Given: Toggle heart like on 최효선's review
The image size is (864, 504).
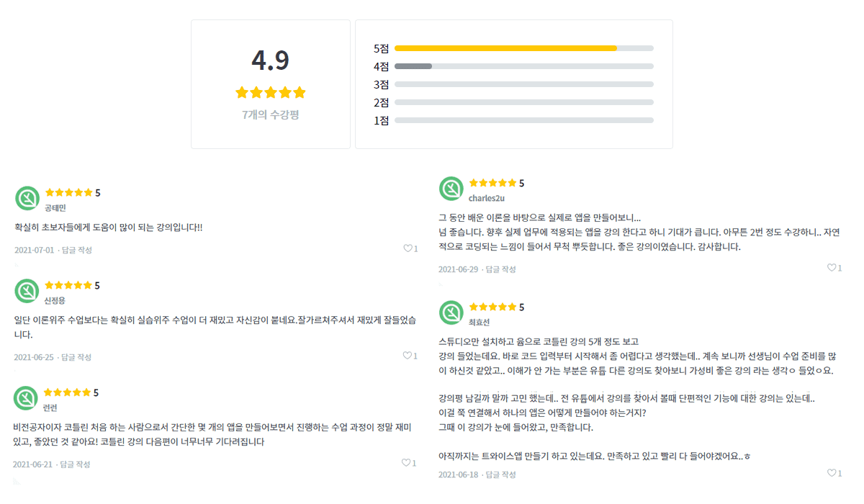Looking at the screenshot, I should pyautogui.click(x=834, y=473).
